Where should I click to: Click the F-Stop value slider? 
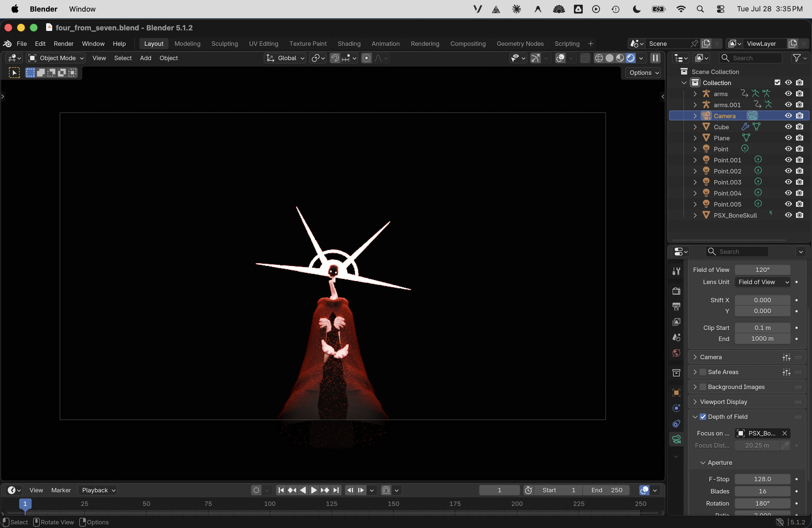[763, 479]
